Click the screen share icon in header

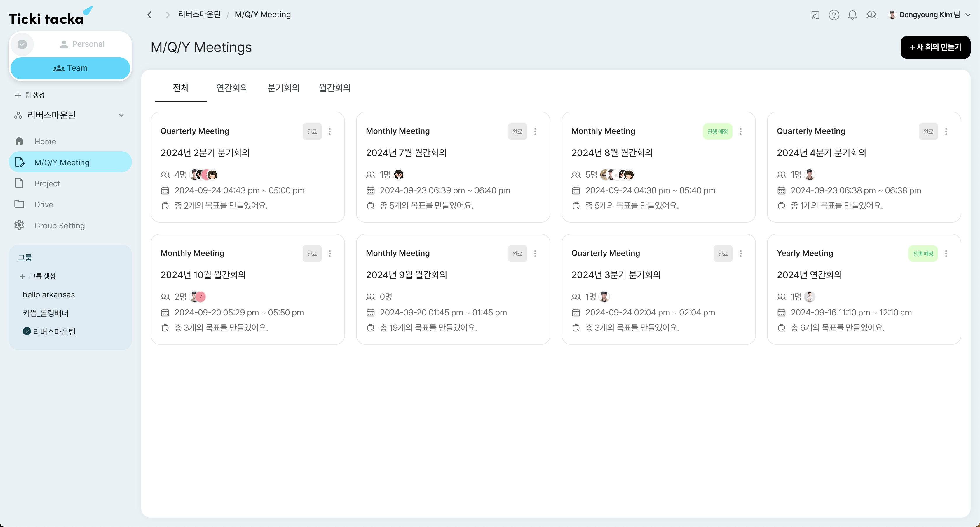815,15
